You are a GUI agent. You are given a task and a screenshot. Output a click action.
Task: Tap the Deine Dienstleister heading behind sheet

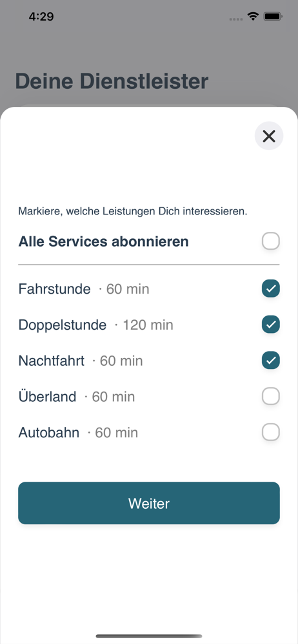tap(112, 81)
